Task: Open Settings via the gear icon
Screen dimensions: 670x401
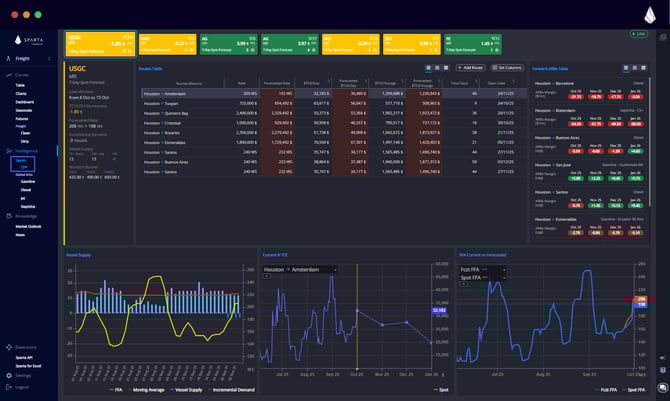Action: click(x=8, y=375)
